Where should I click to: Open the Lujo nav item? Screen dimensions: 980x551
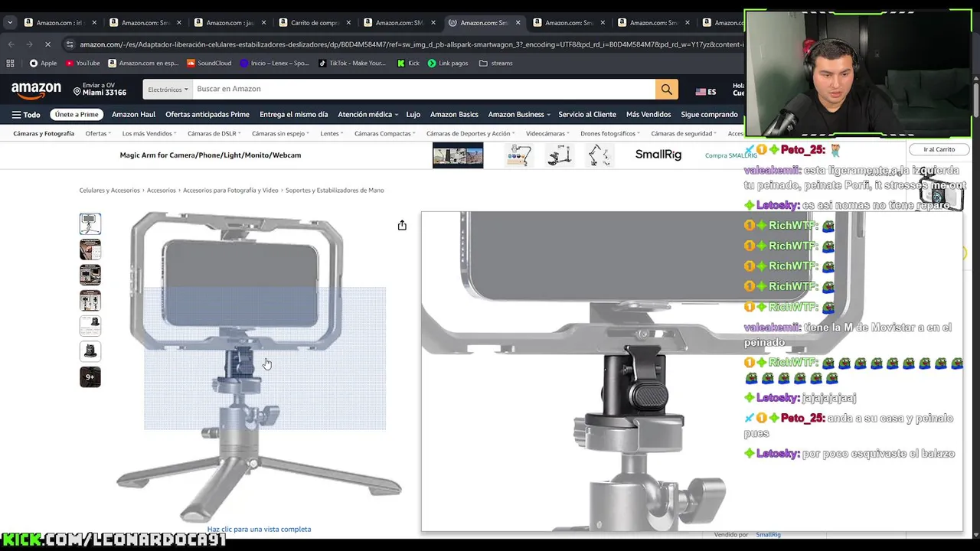[413, 115]
